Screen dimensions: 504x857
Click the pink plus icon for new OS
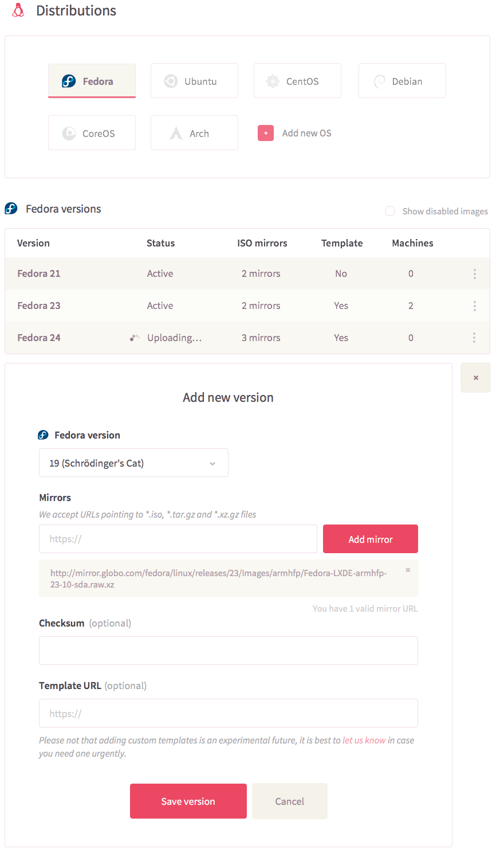pyautogui.click(x=266, y=133)
